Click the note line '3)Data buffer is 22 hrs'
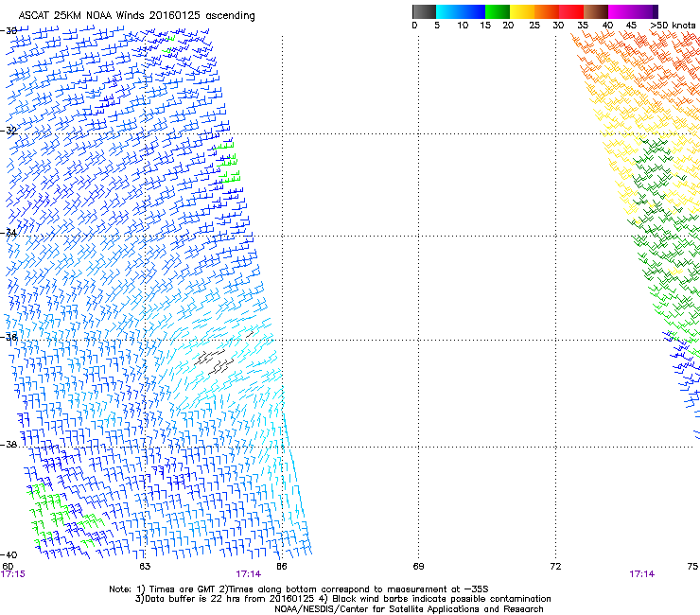The width and height of the screenshot is (700, 615). (x=342, y=599)
